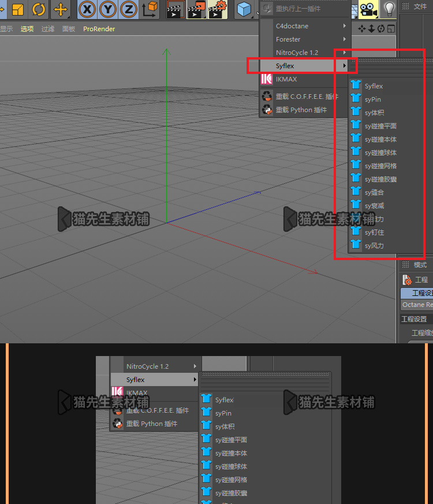Image resolution: width=433 pixels, height=504 pixels.
Task: Toggle the X axis lock
Action: tap(87, 9)
